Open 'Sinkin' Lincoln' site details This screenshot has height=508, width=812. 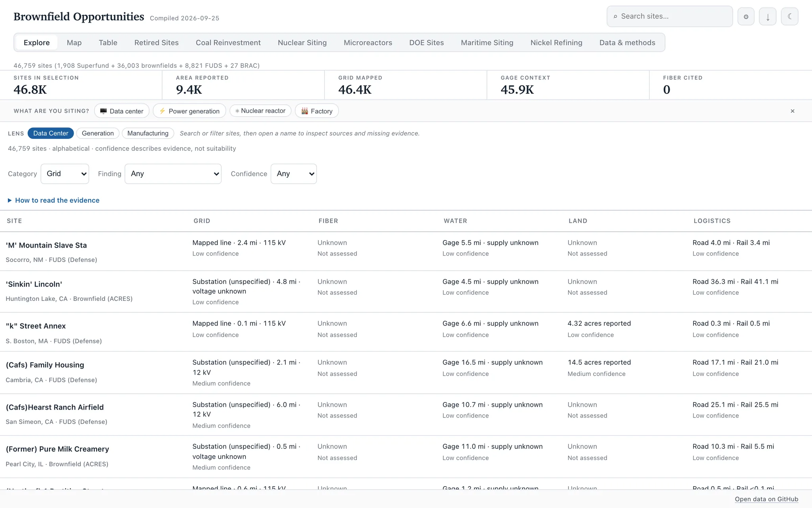(x=34, y=284)
